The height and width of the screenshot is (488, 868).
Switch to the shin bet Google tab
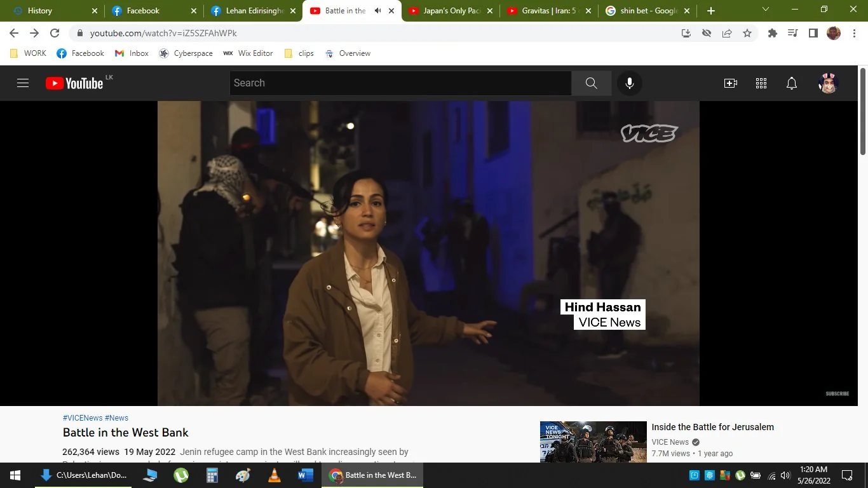(649, 11)
